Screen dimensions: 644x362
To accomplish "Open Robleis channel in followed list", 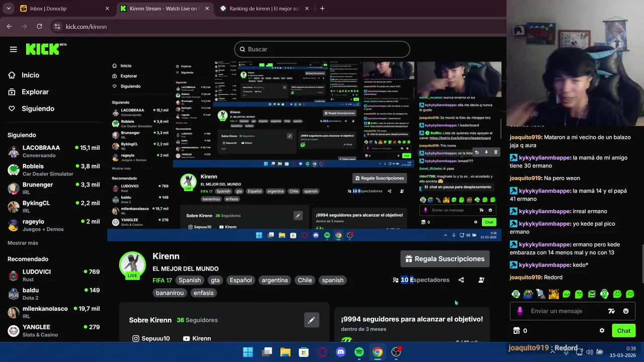I will pos(53,169).
